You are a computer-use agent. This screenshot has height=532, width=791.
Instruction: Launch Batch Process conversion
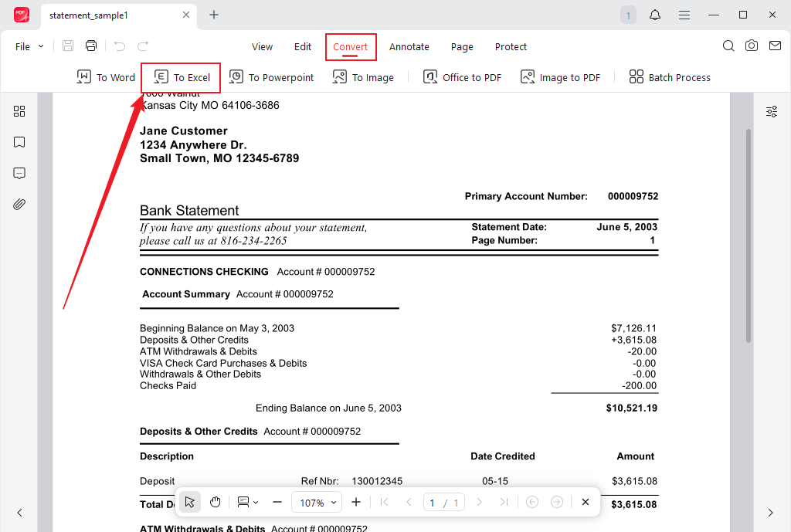point(669,77)
